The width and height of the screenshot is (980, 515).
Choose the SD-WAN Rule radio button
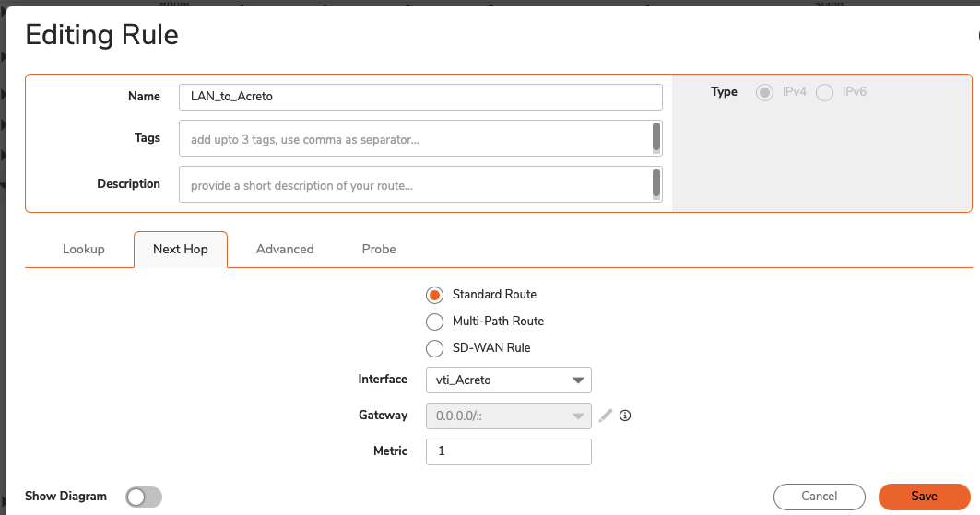(434, 348)
